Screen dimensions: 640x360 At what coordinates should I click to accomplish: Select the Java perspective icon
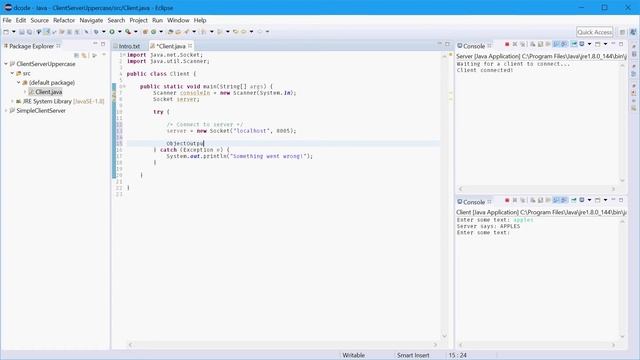633,32
